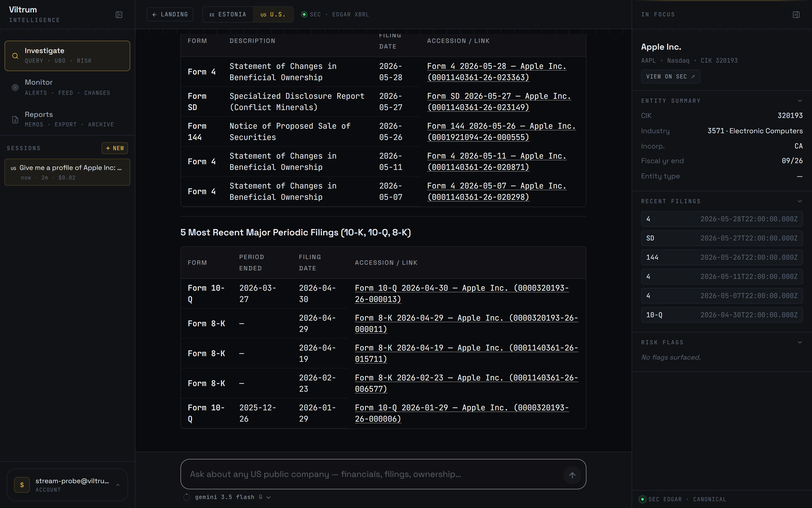The height and width of the screenshot is (508, 812).
Task: Select recent filing 4 dated 2026-05-11
Action: point(722,277)
